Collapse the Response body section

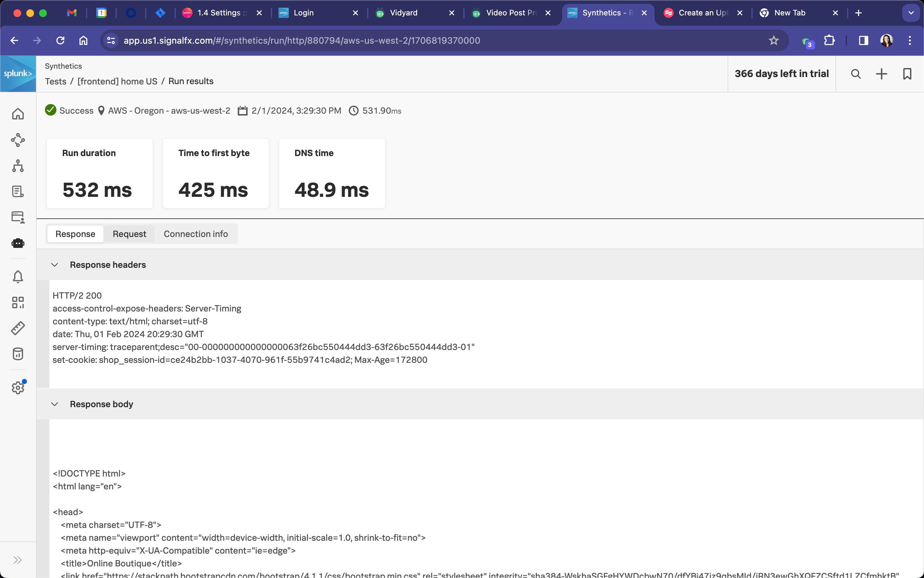click(x=55, y=404)
